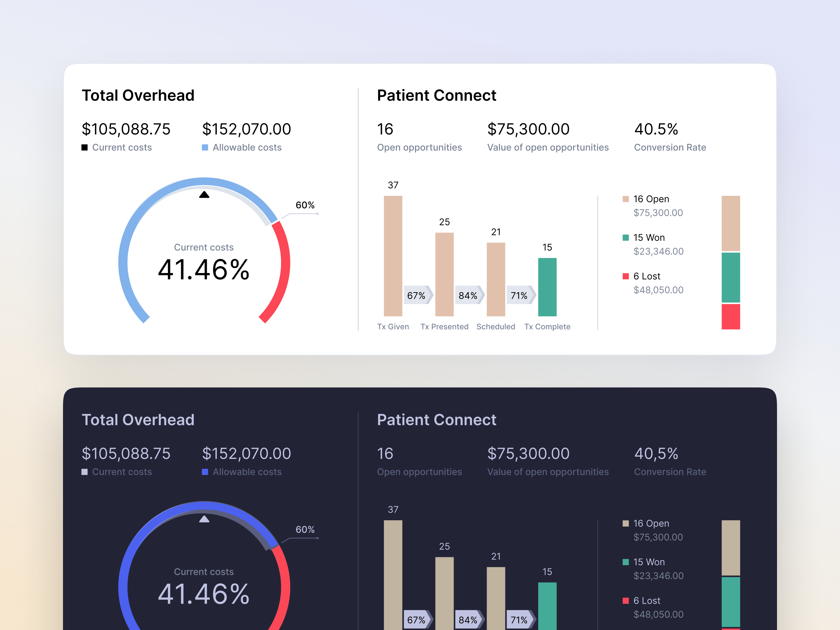The image size is (840, 630).
Task: Click the 60% gauge marker label in light card
Action: click(305, 205)
